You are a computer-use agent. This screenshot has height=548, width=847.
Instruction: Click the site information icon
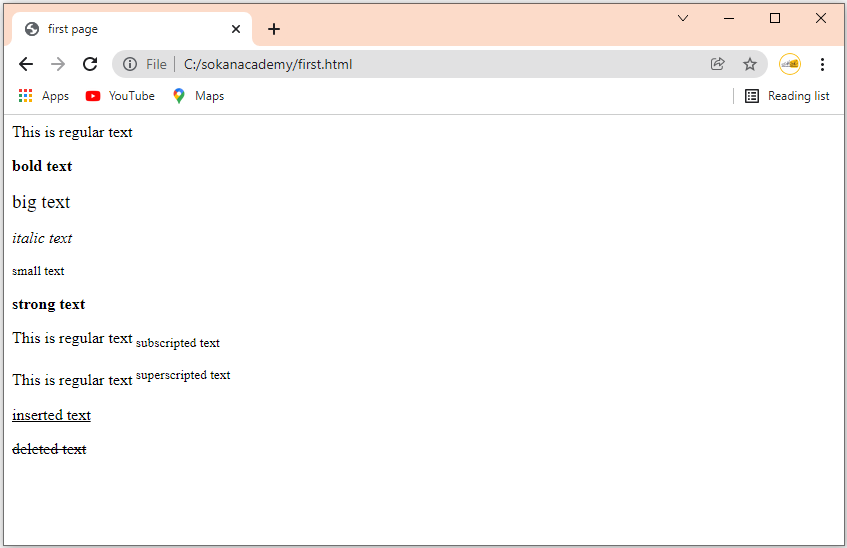(x=130, y=64)
